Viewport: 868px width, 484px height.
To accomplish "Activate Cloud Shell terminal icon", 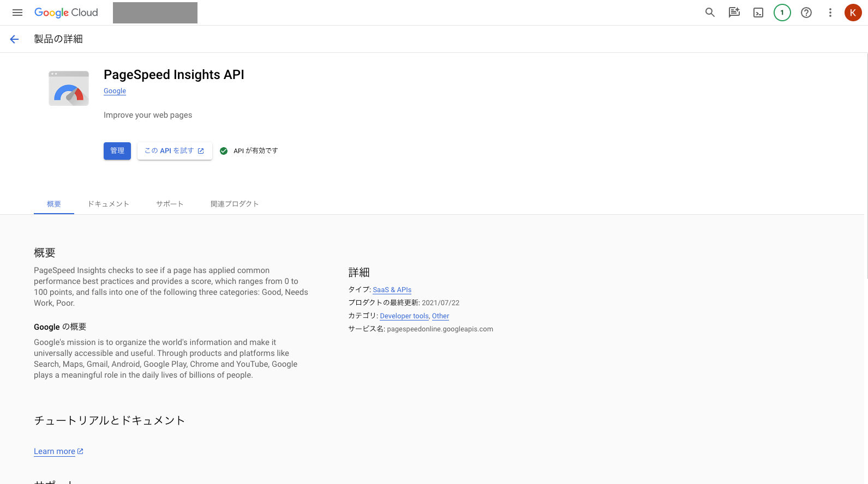I will [x=758, y=13].
